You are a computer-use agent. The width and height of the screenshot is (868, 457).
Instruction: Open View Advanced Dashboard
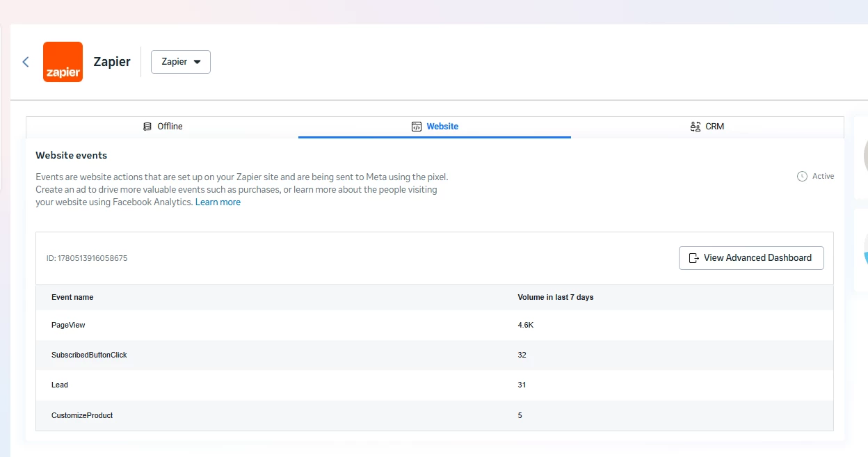(x=751, y=258)
